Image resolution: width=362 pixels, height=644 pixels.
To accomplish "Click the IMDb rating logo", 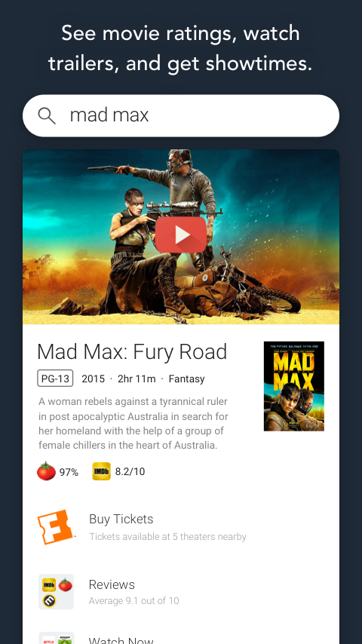I will click(x=102, y=471).
